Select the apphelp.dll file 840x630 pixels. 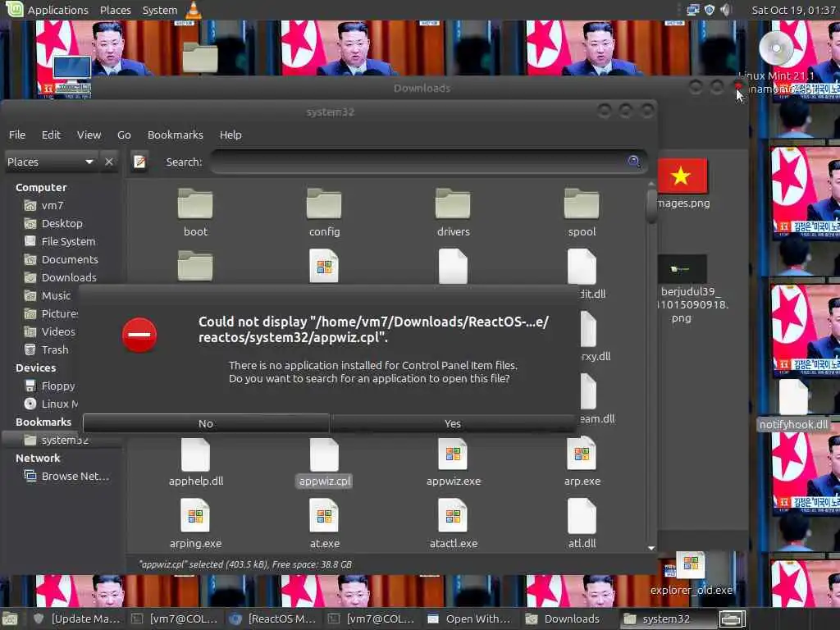[x=195, y=463]
